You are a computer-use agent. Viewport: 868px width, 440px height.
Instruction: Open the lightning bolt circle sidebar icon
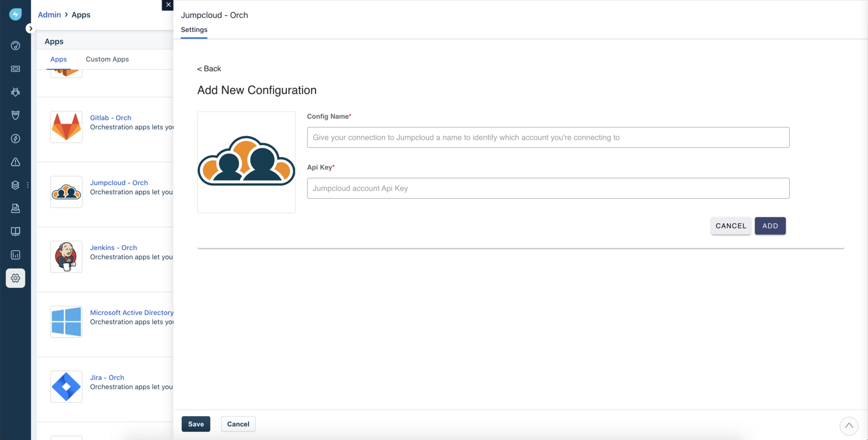16,139
